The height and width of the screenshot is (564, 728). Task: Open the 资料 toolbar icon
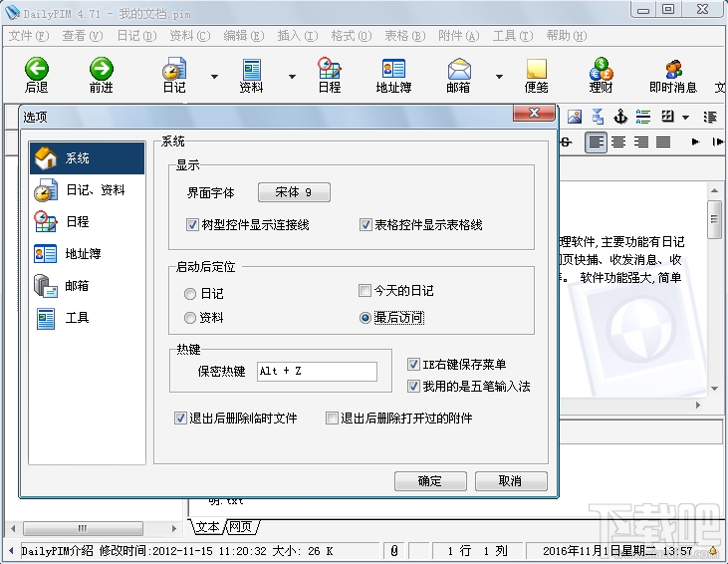tap(251, 69)
